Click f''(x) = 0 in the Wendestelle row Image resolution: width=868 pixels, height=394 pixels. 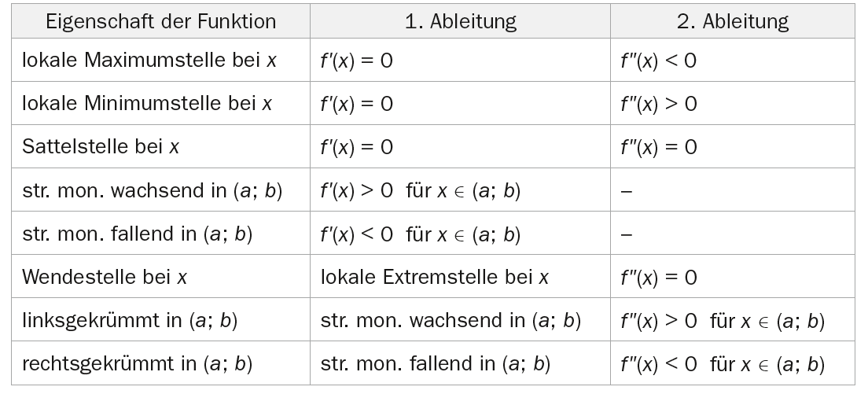pyautogui.click(x=657, y=278)
